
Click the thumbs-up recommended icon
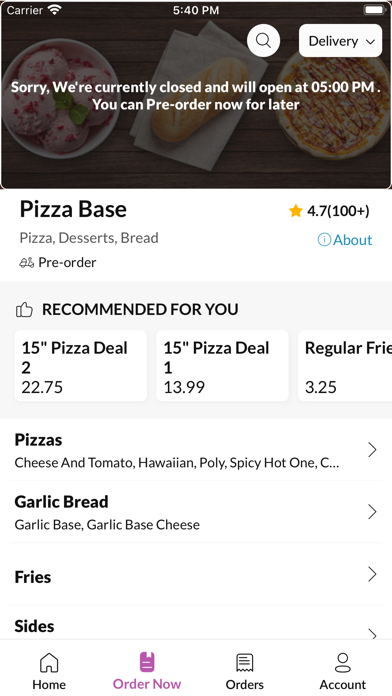pyautogui.click(x=24, y=309)
